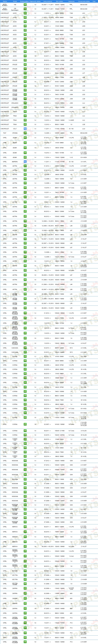
Task: Click the engine code A 16 LES
Action: click(x=84, y=431)
